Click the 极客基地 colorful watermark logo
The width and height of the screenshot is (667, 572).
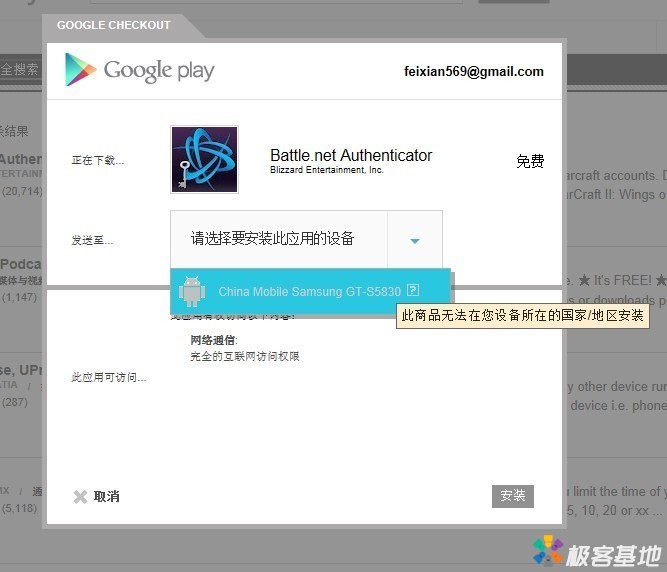pyautogui.click(x=547, y=551)
